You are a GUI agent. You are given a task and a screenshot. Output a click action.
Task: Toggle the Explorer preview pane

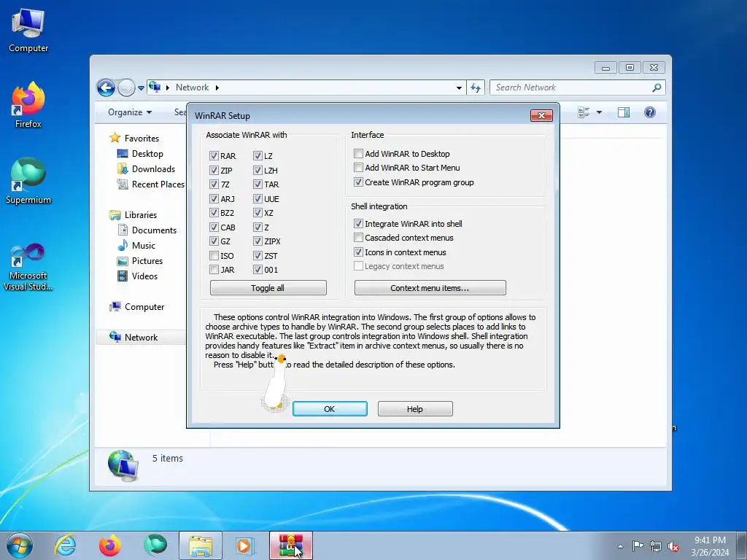tap(624, 112)
